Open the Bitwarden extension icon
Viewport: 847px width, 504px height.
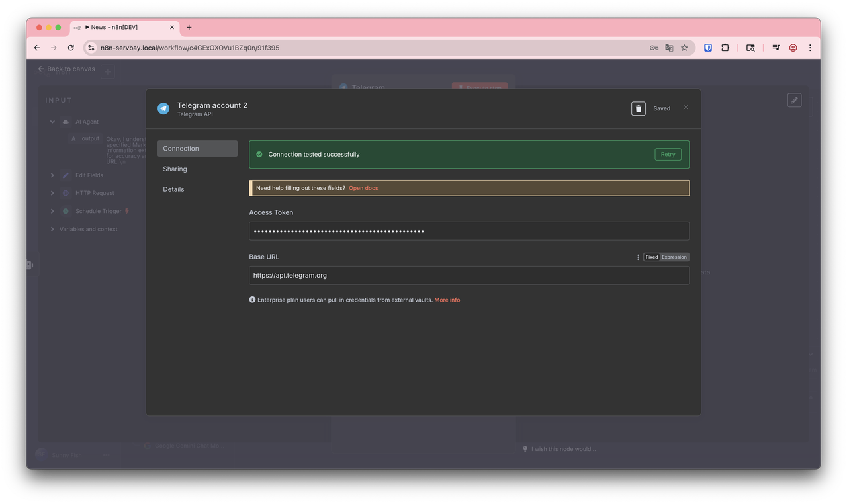(708, 48)
